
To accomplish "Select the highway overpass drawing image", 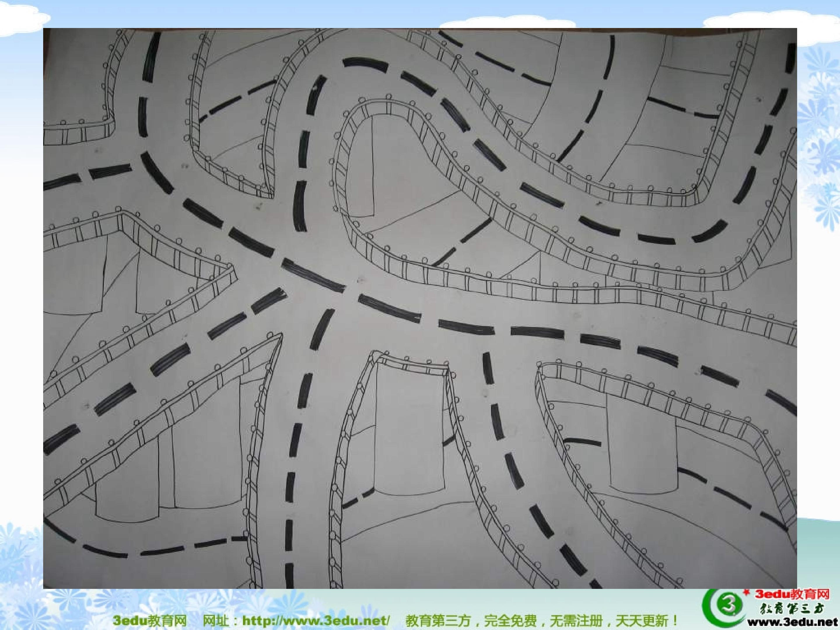I will coord(420,308).
